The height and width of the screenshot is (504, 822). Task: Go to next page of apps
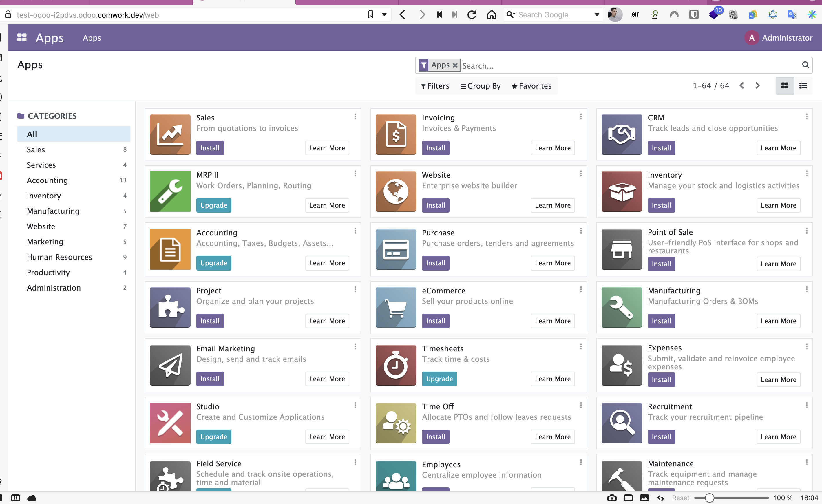tap(757, 86)
